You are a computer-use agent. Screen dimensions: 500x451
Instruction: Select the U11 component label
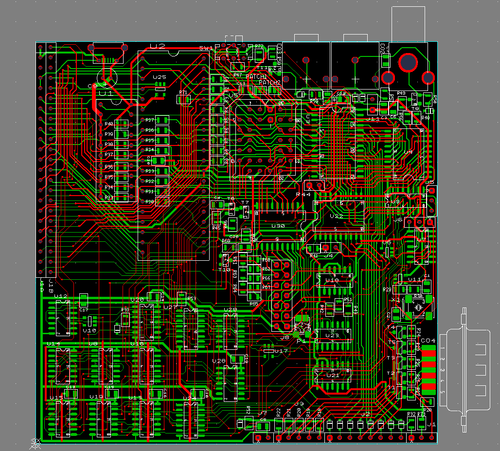[414, 279]
